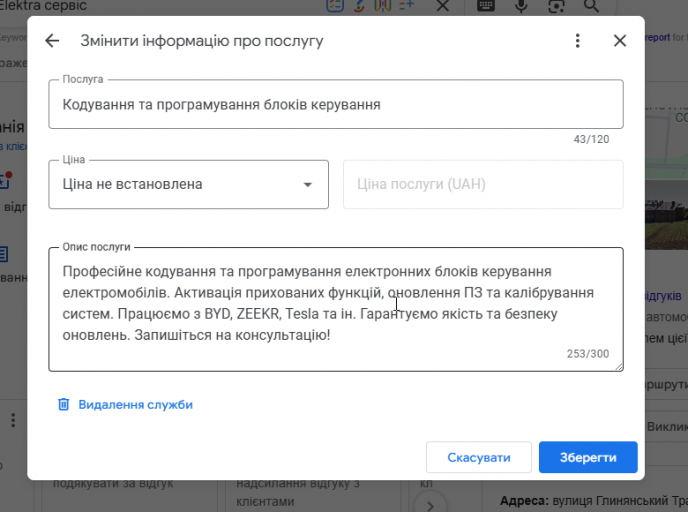Click the Скасувати button
Viewport: 688px width, 512px height.
click(x=479, y=457)
